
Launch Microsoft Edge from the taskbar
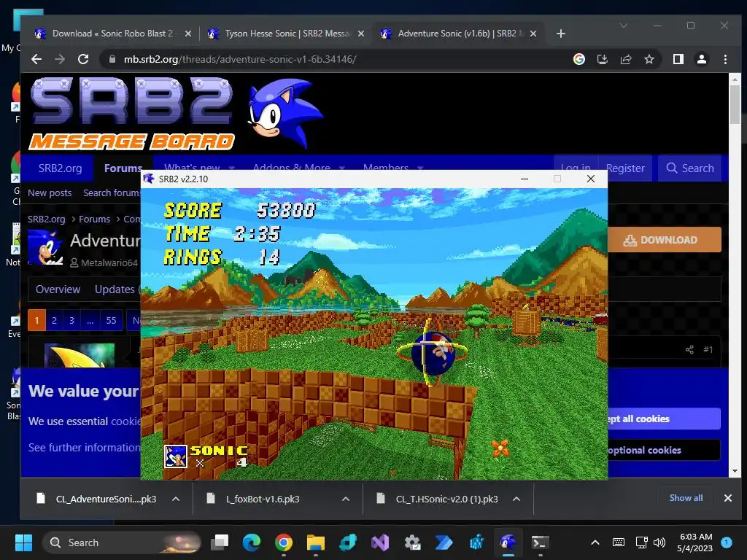(252, 542)
